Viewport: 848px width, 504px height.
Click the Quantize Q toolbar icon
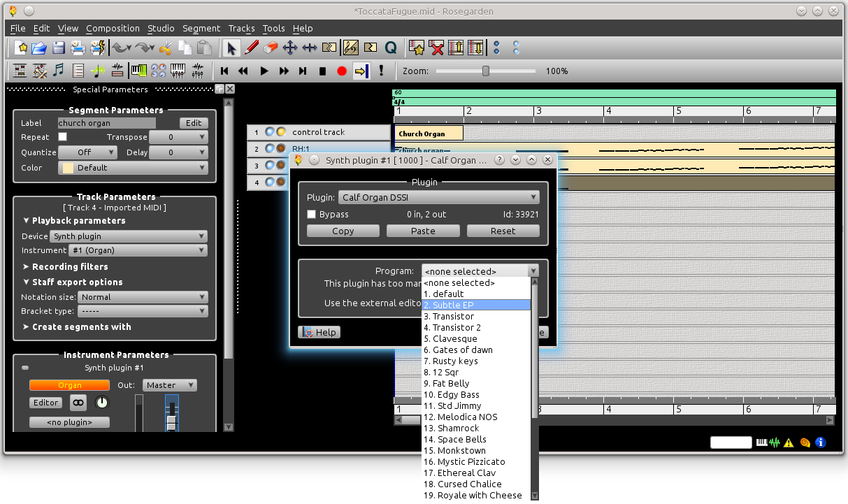coord(391,48)
